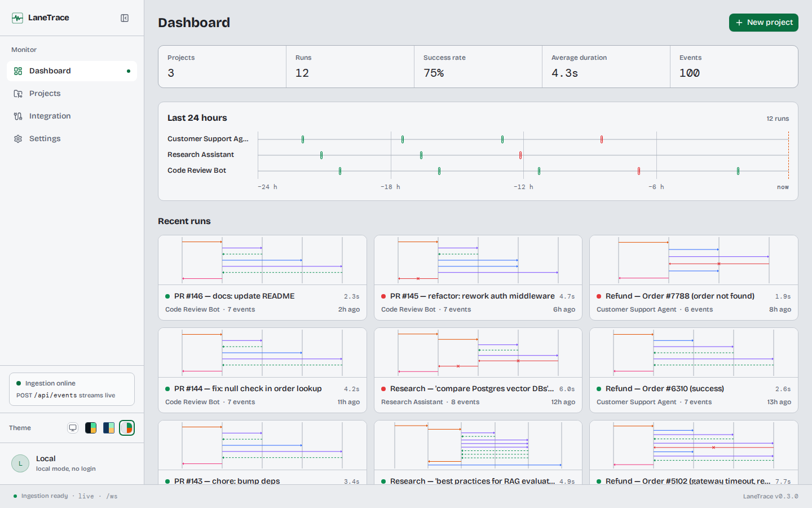The image size is (812, 508).
Task: Click the LaneTrace pulse logo icon
Action: point(17,18)
